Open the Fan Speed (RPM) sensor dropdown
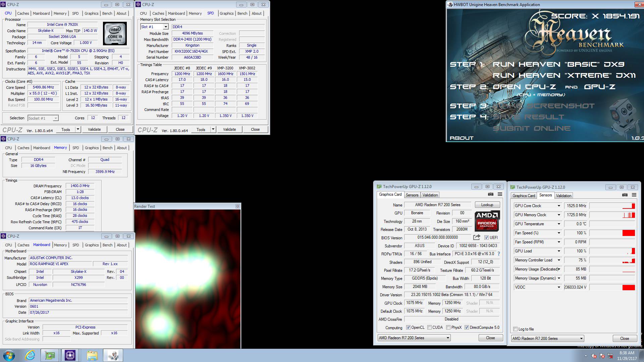 (x=559, y=242)
